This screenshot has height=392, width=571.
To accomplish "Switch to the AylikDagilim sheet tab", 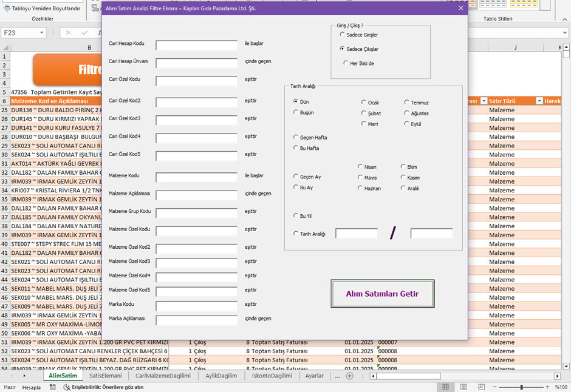I will [221, 376].
